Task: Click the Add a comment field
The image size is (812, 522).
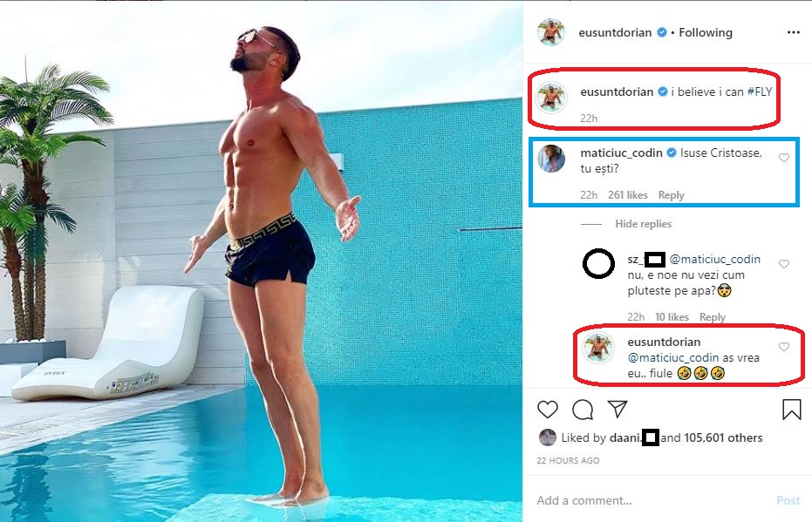Action: point(645,500)
